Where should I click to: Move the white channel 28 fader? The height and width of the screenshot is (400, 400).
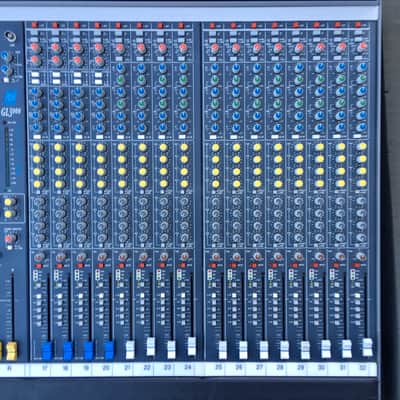[284, 349]
